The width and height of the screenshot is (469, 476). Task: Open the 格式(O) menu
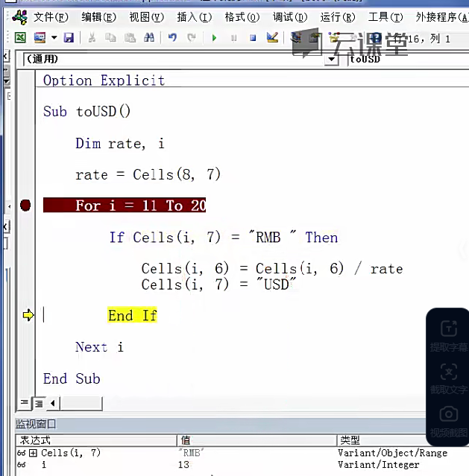tap(242, 17)
